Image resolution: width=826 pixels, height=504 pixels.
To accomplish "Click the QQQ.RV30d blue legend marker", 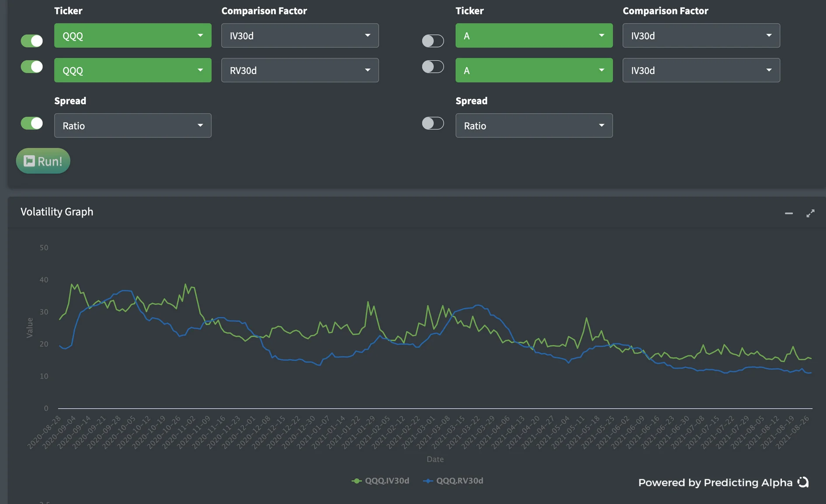I will click(x=428, y=481).
